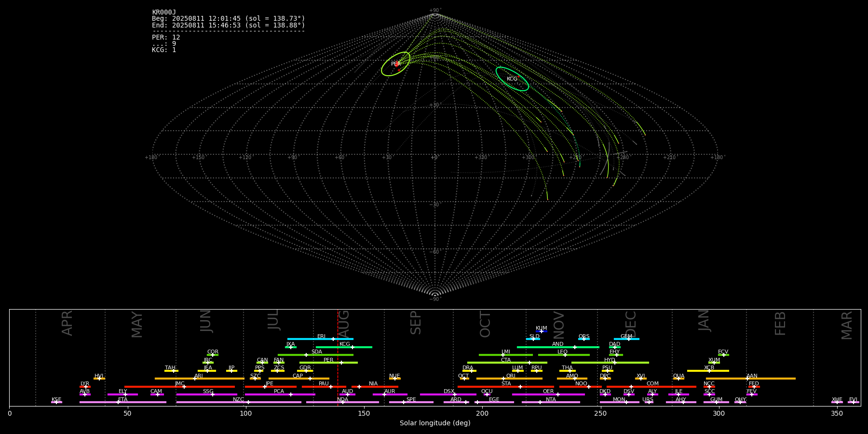Click the PER radiant ellipse on sky map
This screenshot has height=434, width=868.
click(395, 64)
